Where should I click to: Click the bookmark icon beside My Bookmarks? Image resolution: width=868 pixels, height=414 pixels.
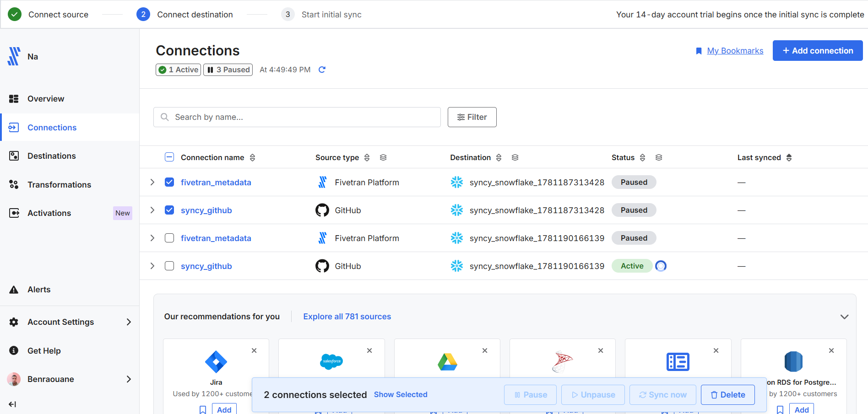699,51
